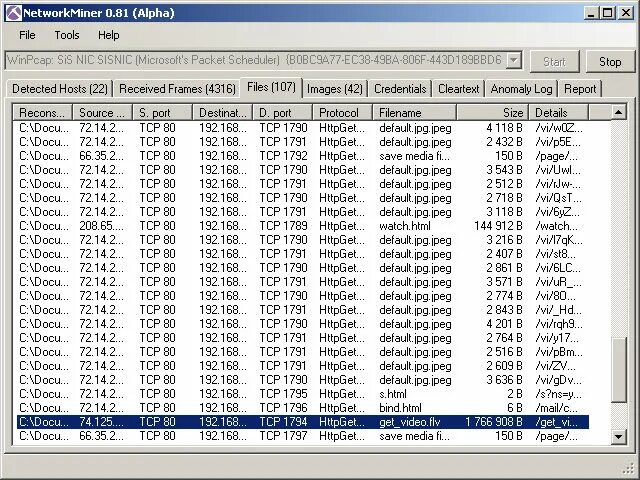
Task: Click the /vi/rqh9... details cell
Action: click(559, 324)
